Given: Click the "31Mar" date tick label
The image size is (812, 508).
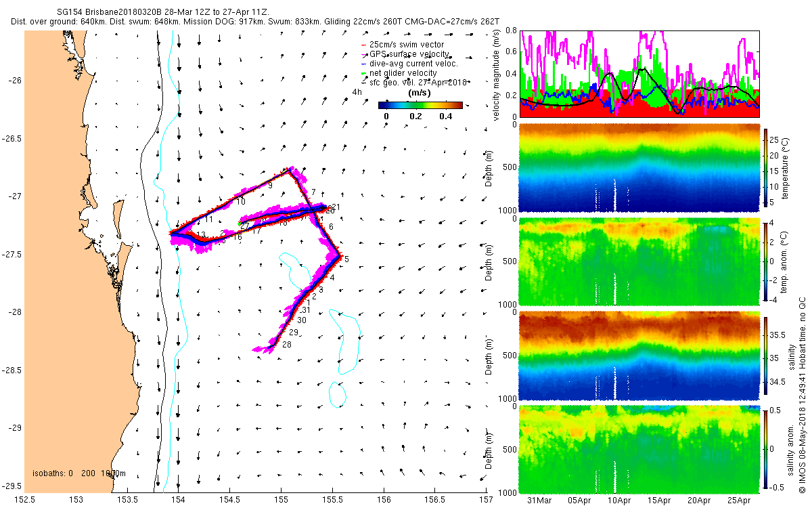Looking at the screenshot, I should 540,501.
